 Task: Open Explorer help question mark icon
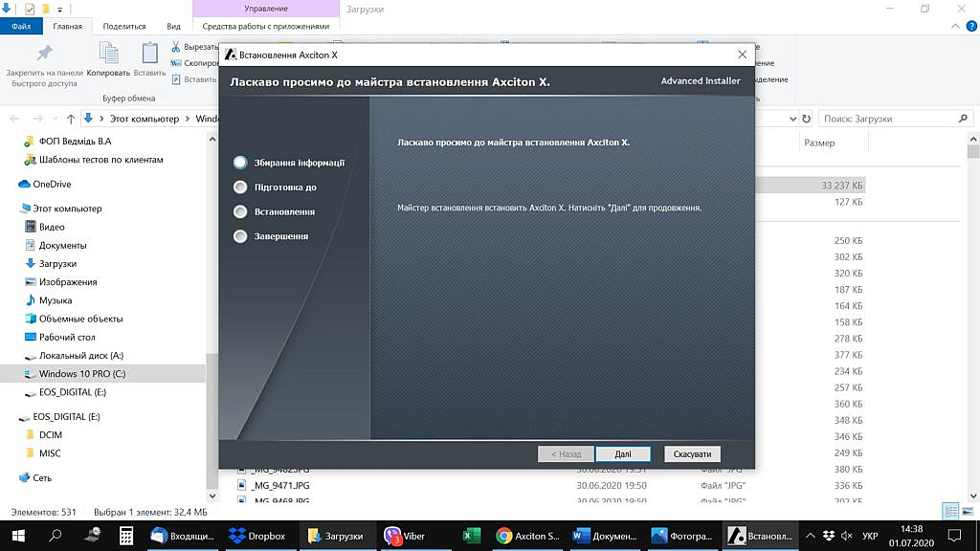(x=971, y=26)
